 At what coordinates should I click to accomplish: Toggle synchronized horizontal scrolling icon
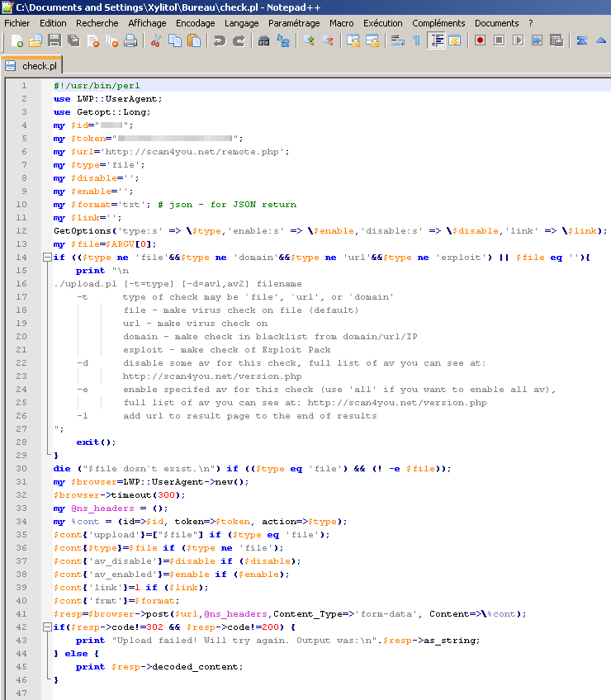(x=372, y=41)
